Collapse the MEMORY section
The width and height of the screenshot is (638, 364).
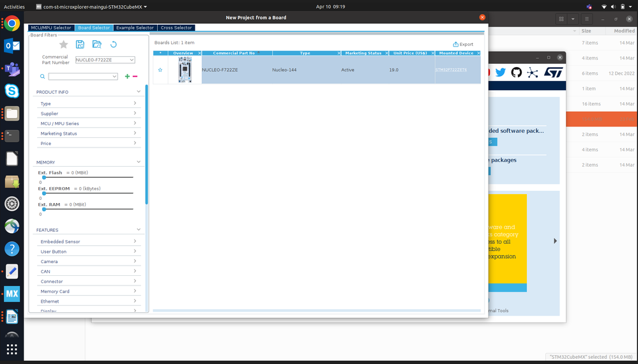139,162
